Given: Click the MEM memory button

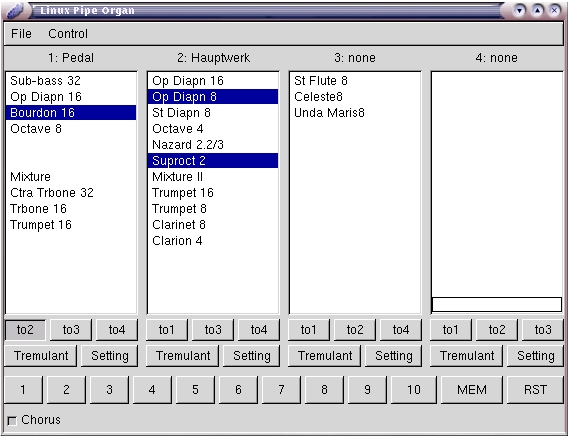Looking at the screenshot, I should pyautogui.click(x=472, y=390).
